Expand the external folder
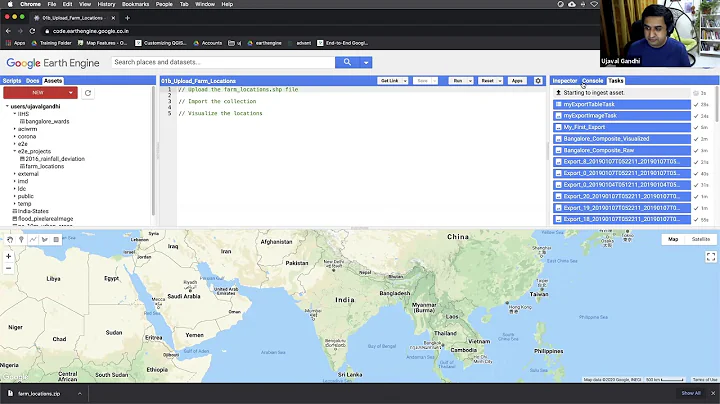720x404 pixels. pos(14,174)
